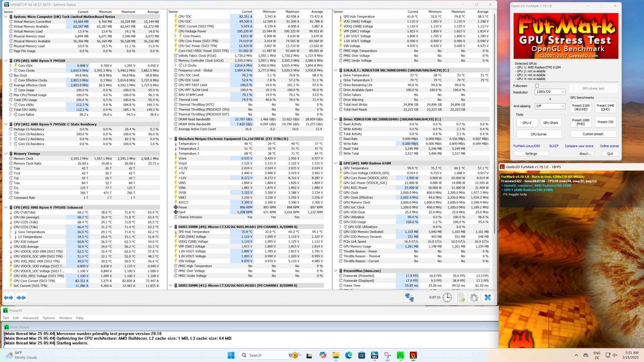Start logging with the log file icon
The image size is (644, 362).
(461, 297)
